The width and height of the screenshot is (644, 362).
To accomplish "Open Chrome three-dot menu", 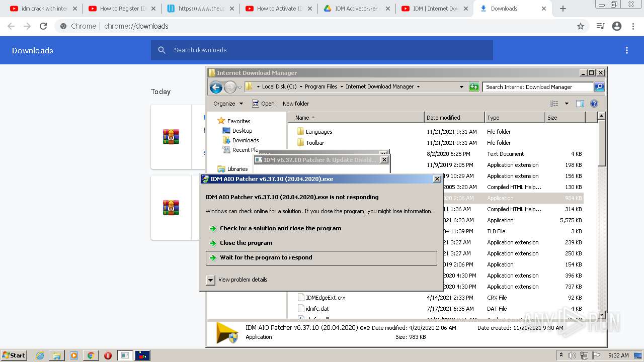I will pos(633,26).
